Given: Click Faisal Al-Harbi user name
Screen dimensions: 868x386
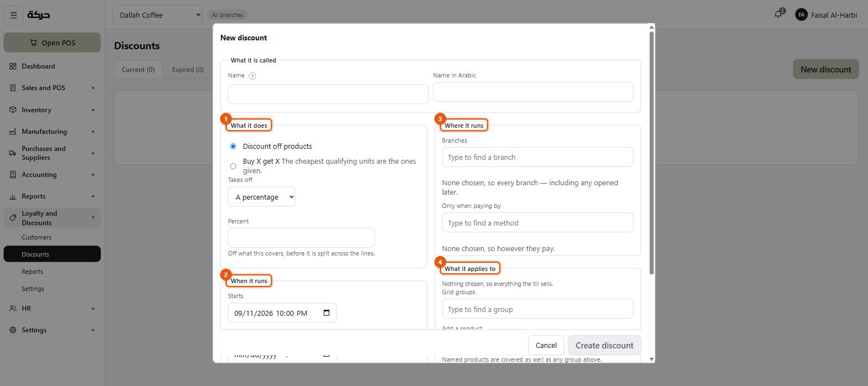Looking at the screenshot, I should tap(834, 15).
